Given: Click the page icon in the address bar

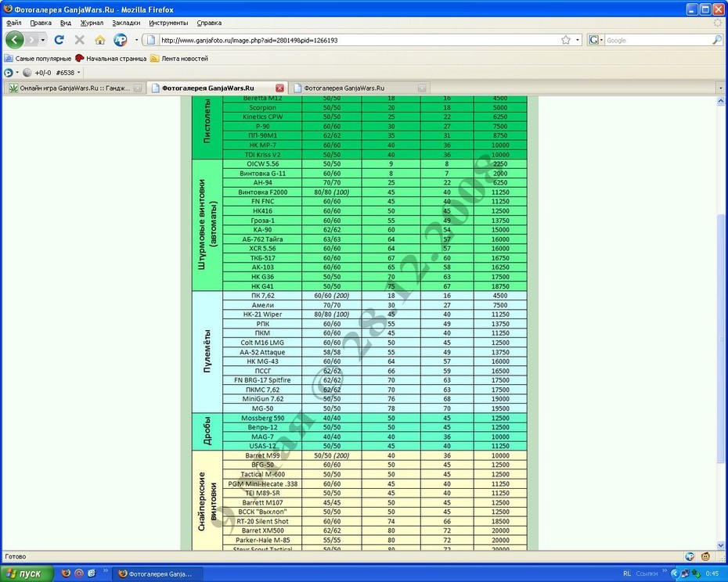Looking at the screenshot, I should [150, 40].
